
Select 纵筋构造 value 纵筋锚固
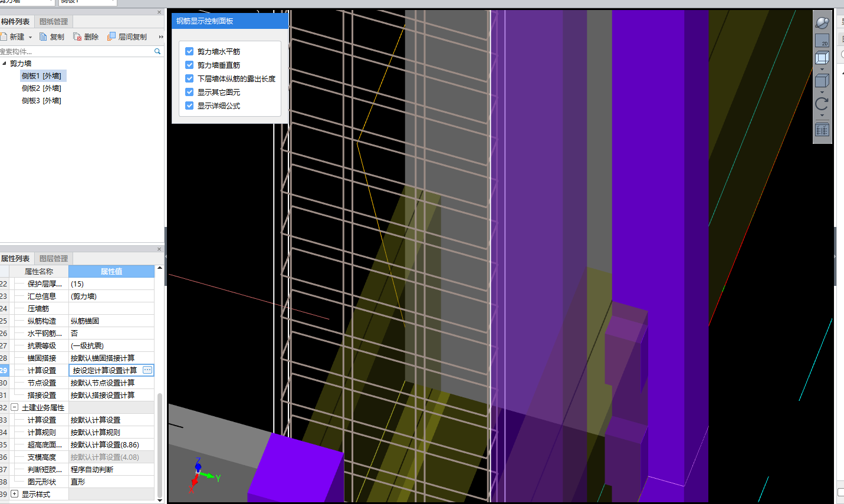[111, 321]
